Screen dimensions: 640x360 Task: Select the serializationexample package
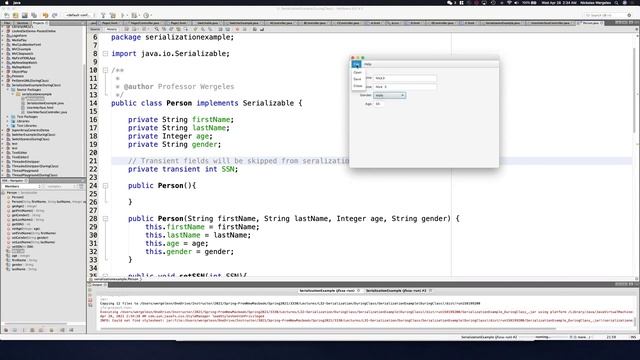(x=36, y=94)
